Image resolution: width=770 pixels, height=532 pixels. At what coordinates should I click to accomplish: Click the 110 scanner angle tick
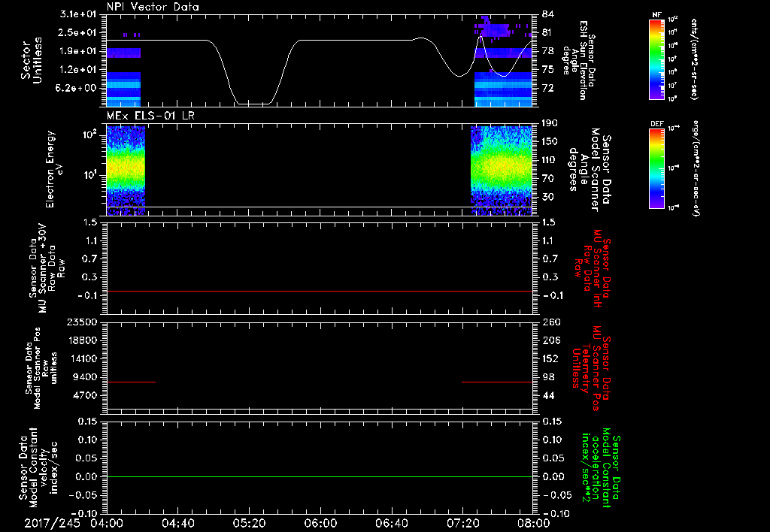(550, 160)
